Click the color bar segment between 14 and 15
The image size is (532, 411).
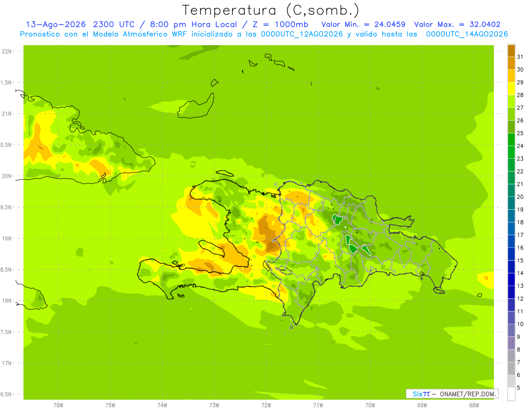point(511,267)
